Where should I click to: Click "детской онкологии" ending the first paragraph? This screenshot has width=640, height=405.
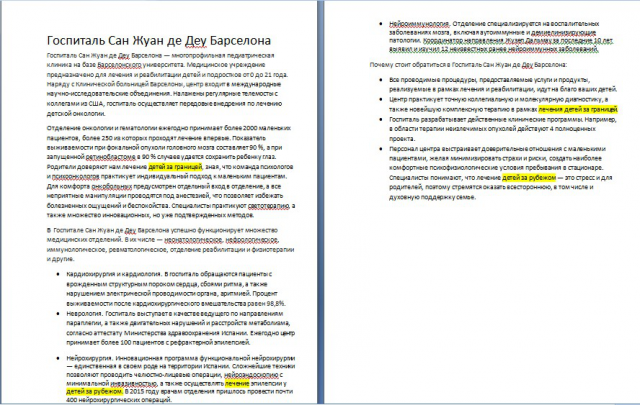(76, 113)
